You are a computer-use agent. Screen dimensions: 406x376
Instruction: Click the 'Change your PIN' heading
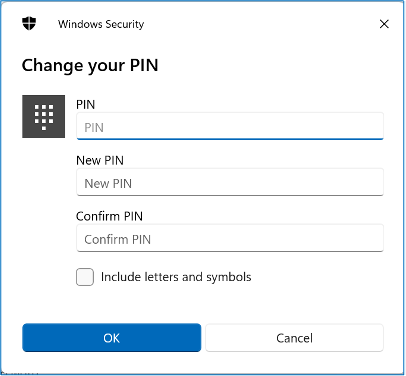tap(90, 65)
